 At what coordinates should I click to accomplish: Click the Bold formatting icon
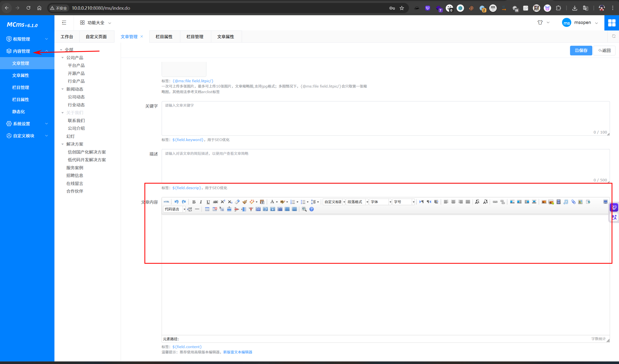point(194,202)
